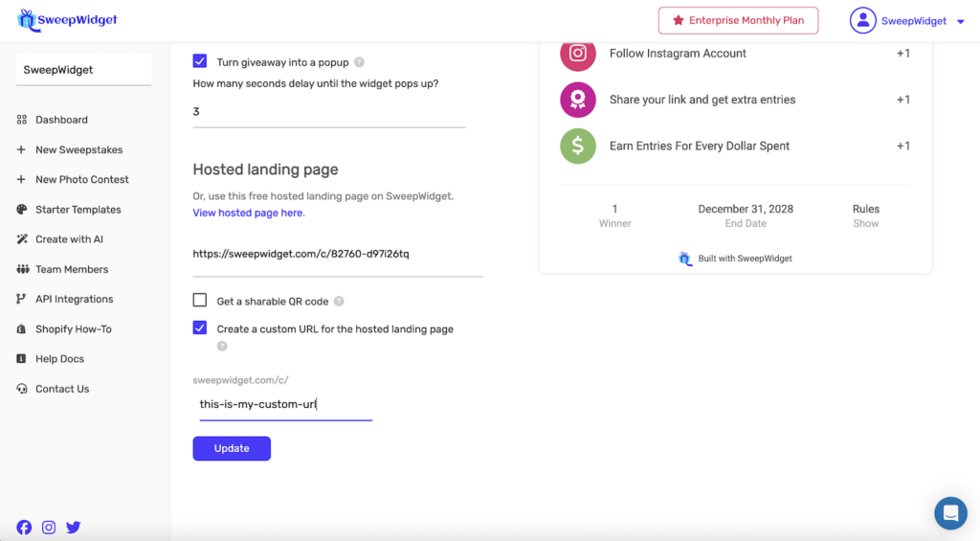Click help icon next to QR code option

pos(339,302)
